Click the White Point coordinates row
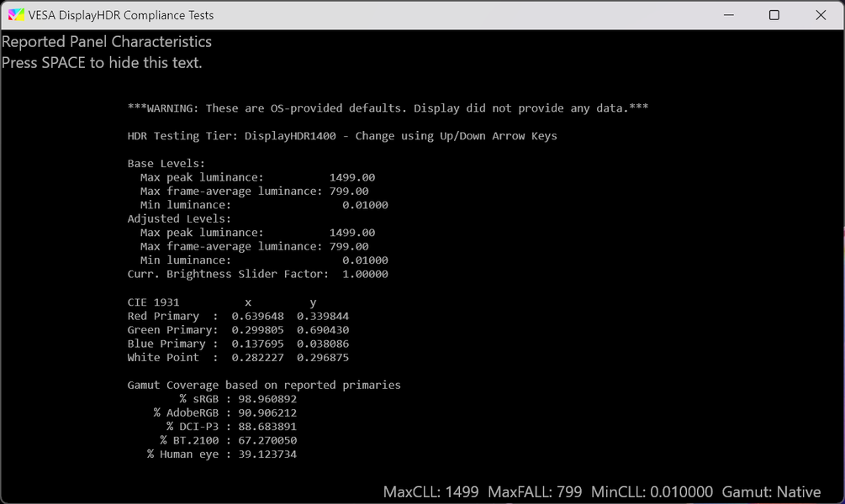Image resolution: width=845 pixels, height=504 pixels. [x=238, y=358]
